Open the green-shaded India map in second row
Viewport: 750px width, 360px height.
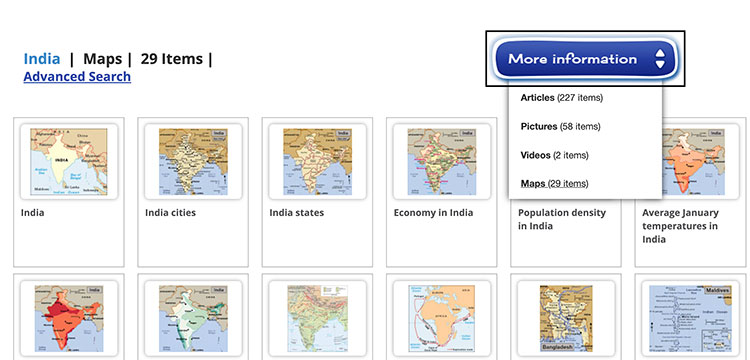coord(193,319)
